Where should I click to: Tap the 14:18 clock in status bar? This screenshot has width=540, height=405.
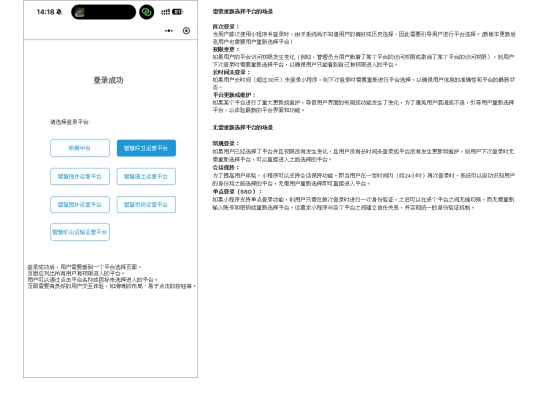(45, 12)
